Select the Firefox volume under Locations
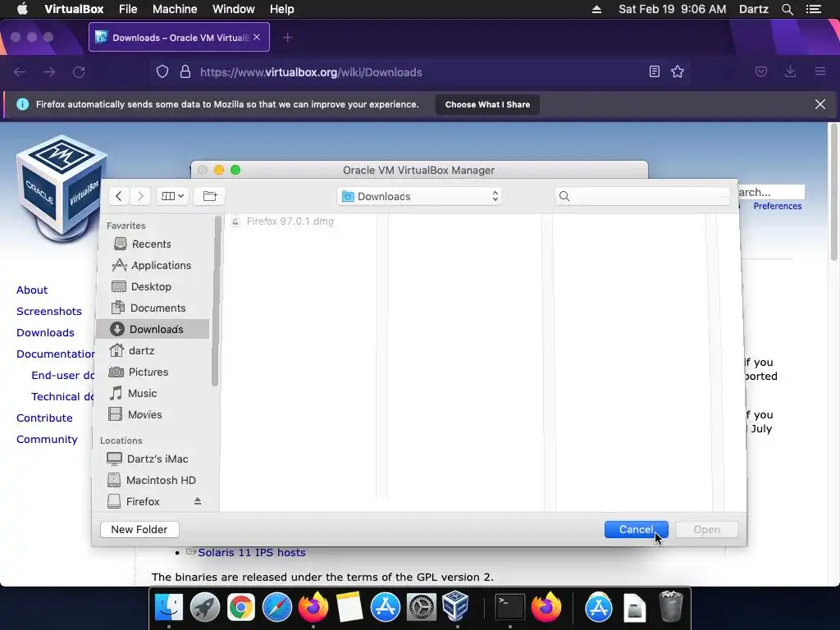Viewport: 840px width, 630px height. coord(144,501)
